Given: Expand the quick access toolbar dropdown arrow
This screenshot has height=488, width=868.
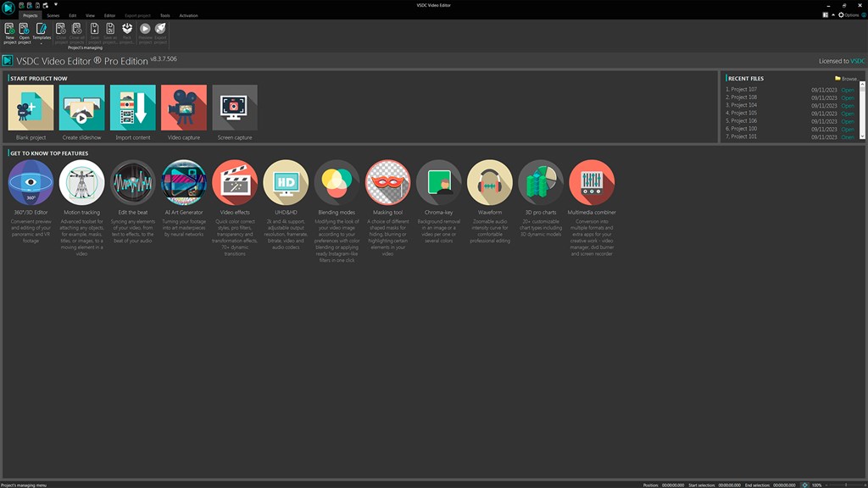Looking at the screenshot, I should (x=56, y=5).
